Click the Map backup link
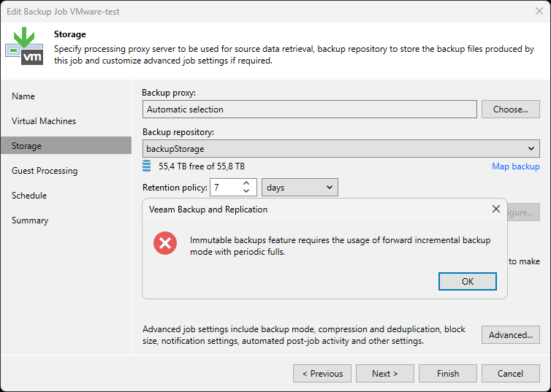 pos(515,166)
